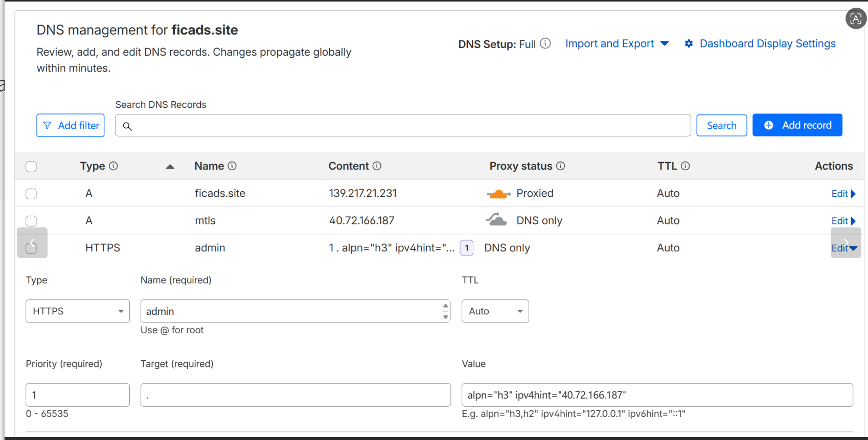
Task: Select the mtls A record checkbox
Action: pyautogui.click(x=31, y=221)
